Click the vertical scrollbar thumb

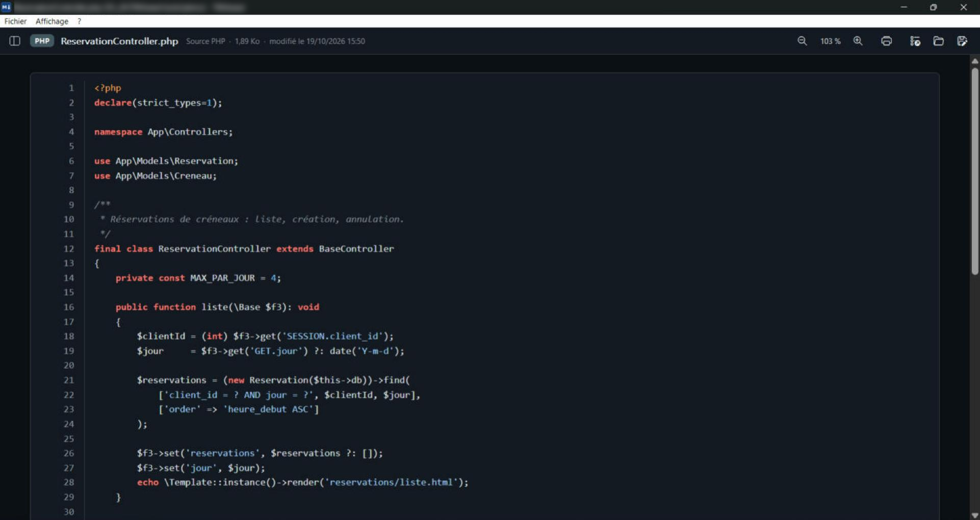[x=975, y=171]
